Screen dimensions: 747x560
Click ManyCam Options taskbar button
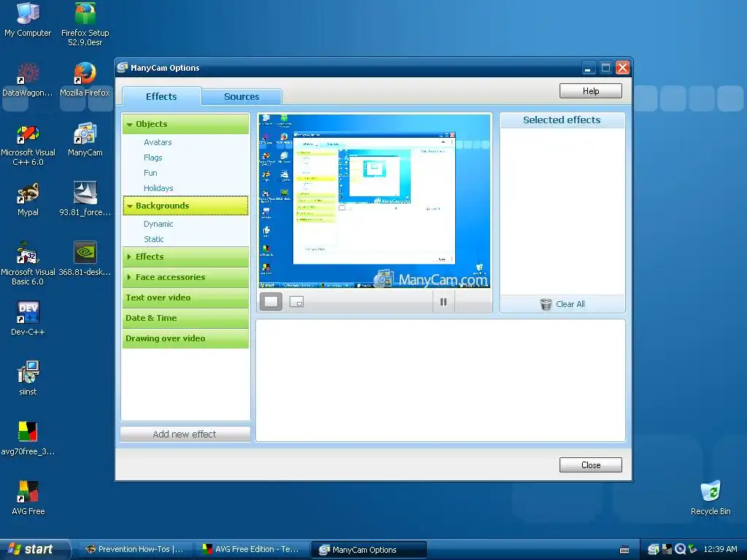[x=368, y=550]
